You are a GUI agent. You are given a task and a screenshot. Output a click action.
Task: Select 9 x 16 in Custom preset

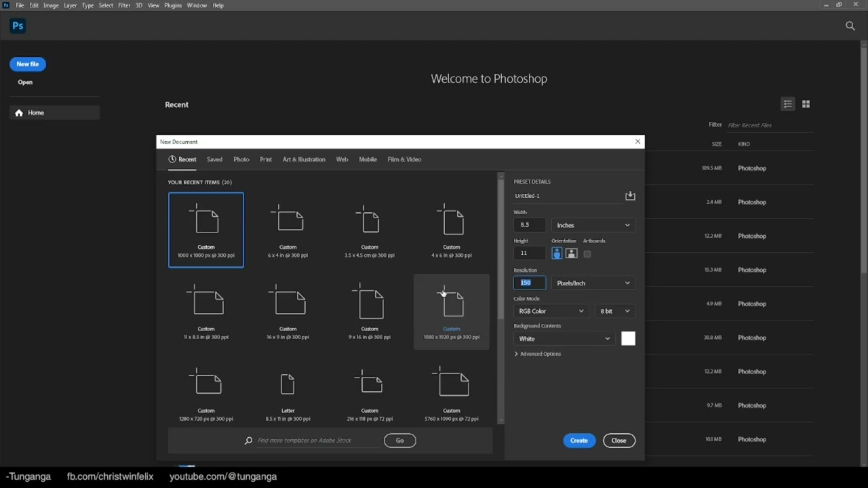[370, 312]
